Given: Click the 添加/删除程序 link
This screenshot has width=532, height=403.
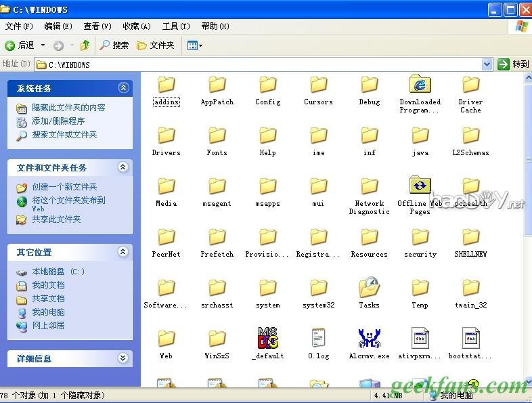Looking at the screenshot, I should pos(58,121).
